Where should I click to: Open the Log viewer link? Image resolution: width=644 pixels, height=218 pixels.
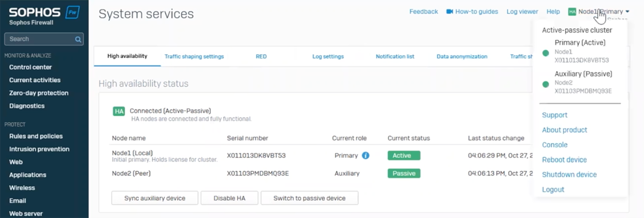(x=522, y=12)
